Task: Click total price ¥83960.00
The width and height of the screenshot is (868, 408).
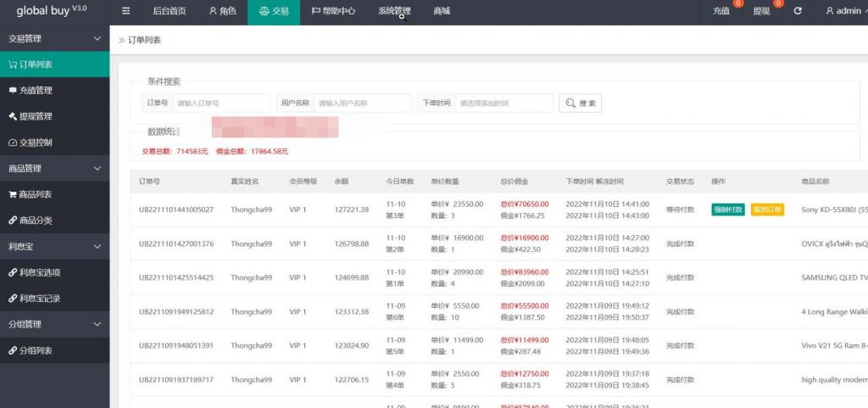Action: (524, 271)
